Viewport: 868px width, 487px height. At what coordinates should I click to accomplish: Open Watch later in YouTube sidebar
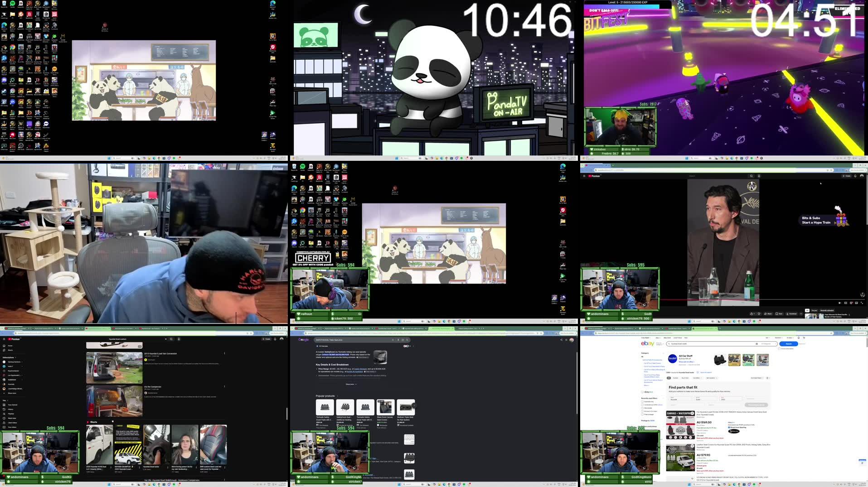coord(10,418)
